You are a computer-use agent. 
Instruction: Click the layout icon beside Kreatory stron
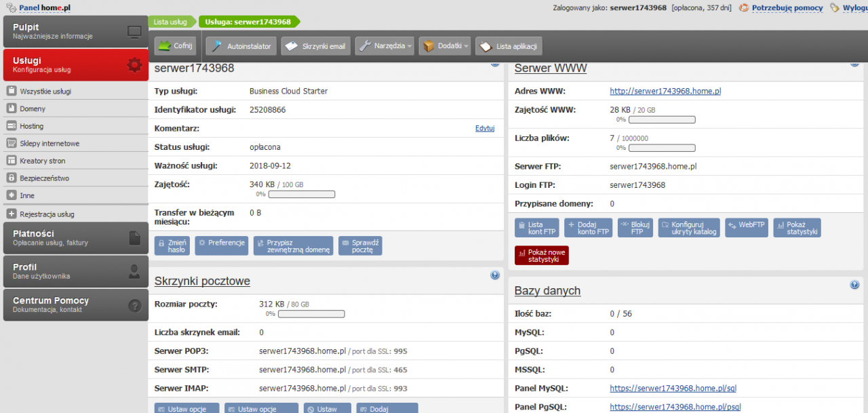point(12,161)
